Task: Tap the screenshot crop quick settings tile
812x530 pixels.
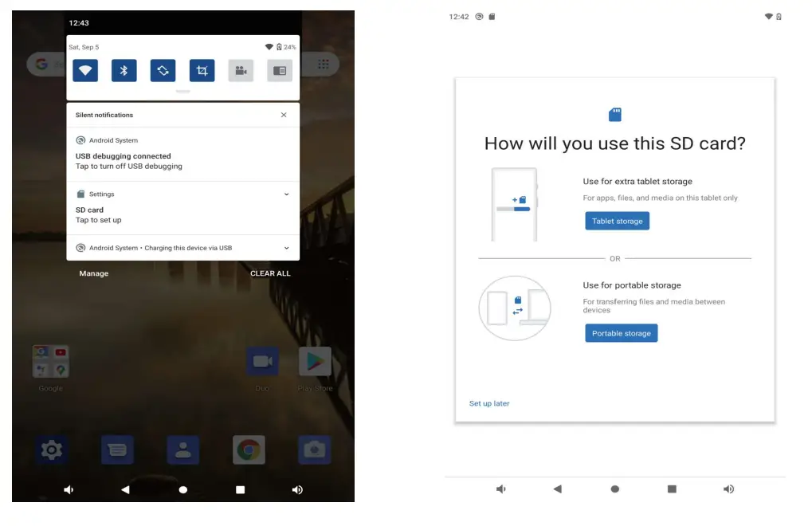Action: [202, 70]
